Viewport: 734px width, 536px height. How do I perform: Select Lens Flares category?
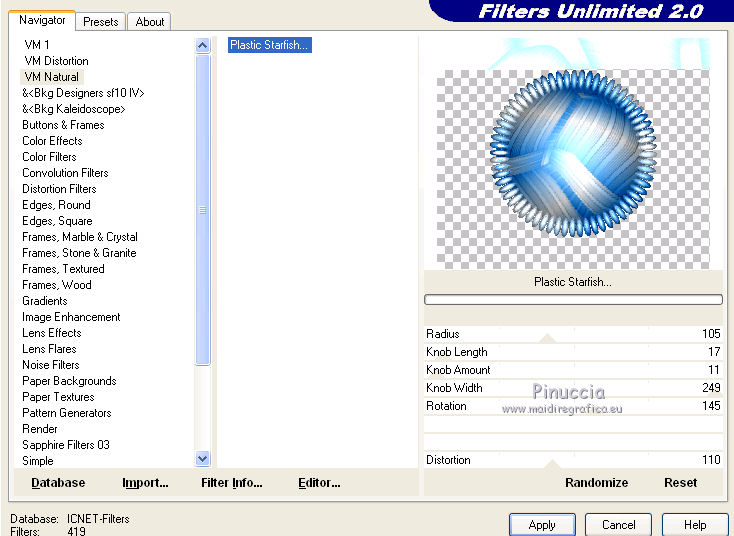[x=49, y=349]
